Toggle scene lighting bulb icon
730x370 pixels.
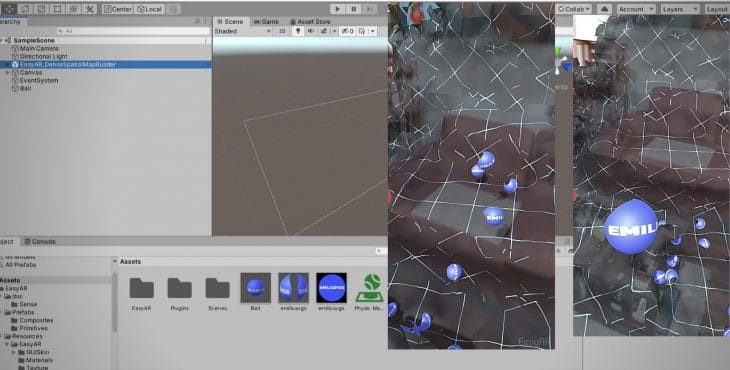tap(298, 31)
